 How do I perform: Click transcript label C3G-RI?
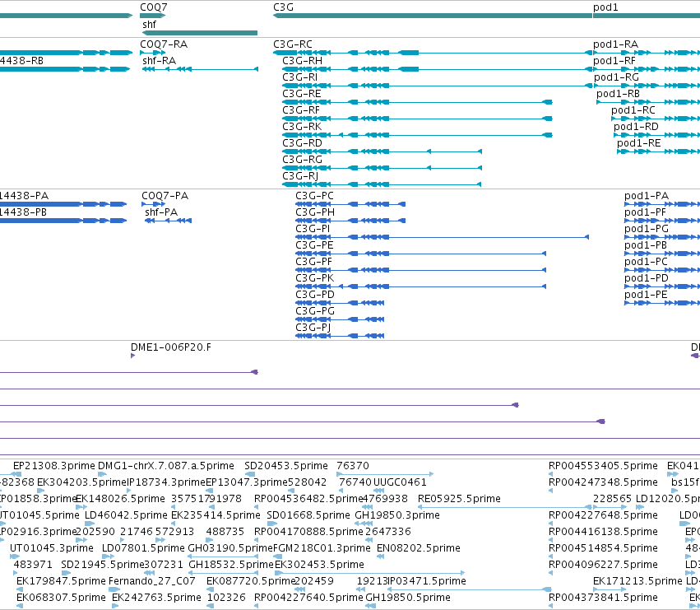coord(300,77)
